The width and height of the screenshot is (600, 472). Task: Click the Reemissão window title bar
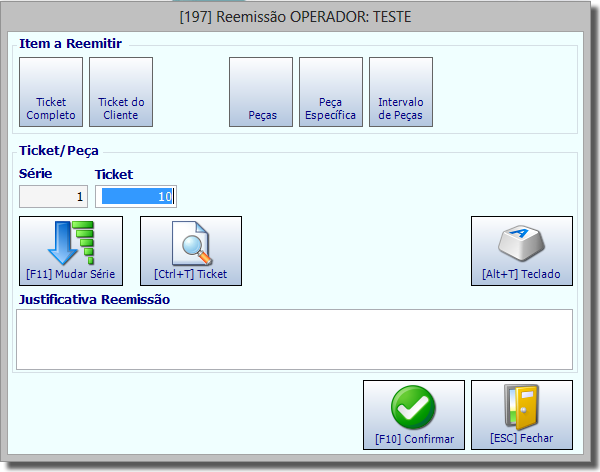point(295,17)
